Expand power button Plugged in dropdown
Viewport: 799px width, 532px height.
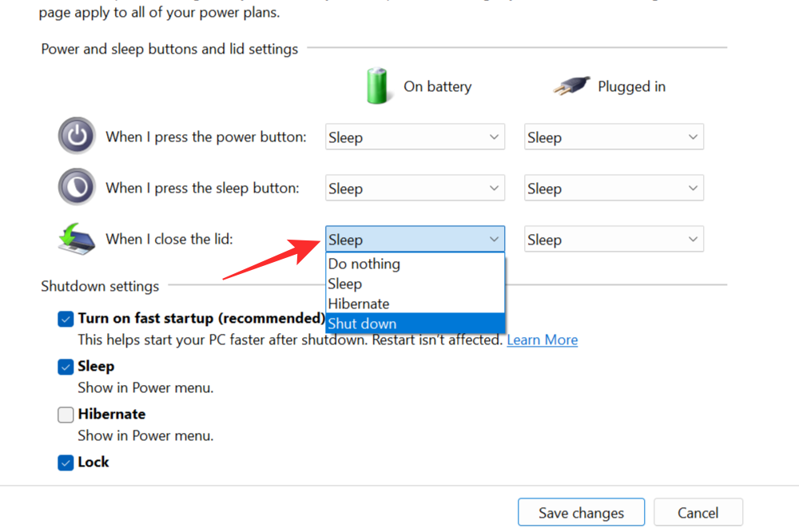coord(614,137)
